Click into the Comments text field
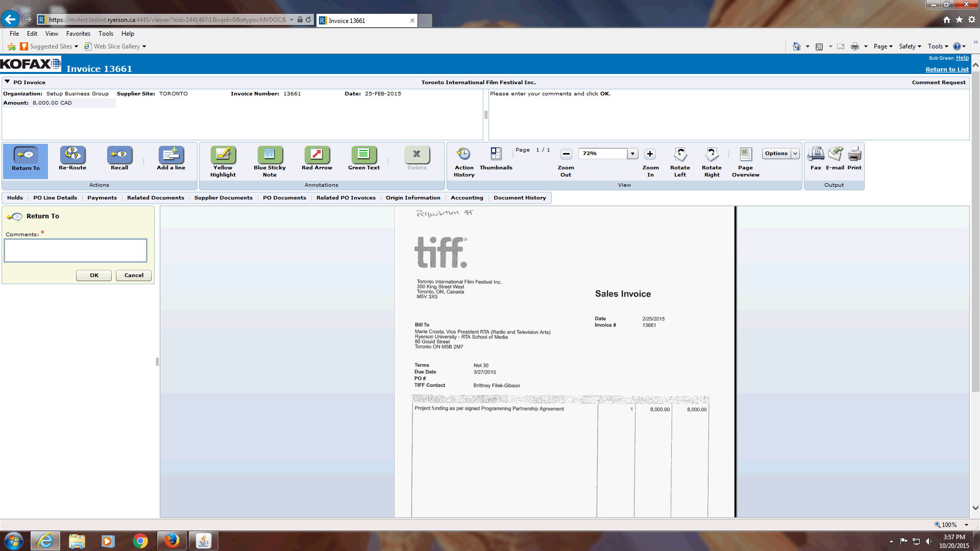 coord(76,251)
